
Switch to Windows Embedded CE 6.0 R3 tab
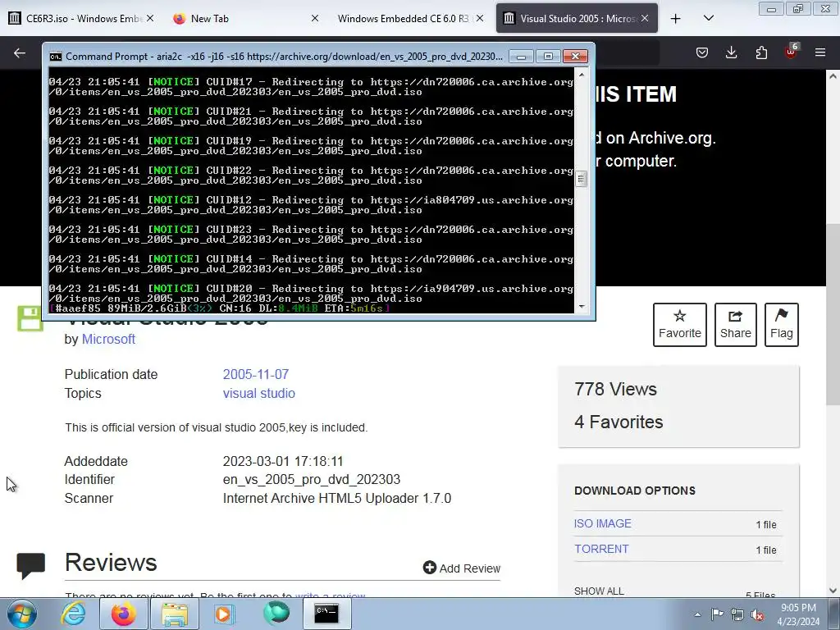410,18
